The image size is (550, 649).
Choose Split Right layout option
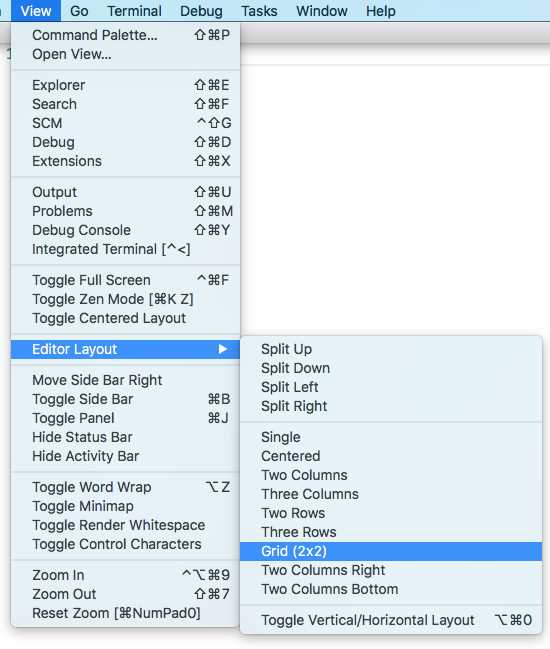(x=391, y=406)
